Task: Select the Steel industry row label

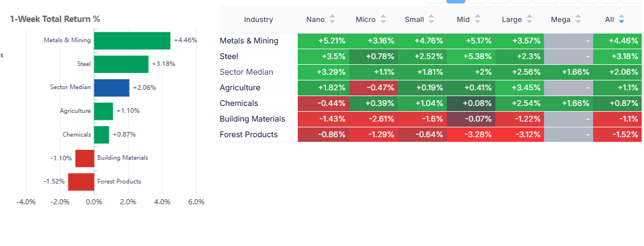Action: (x=229, y=57)
